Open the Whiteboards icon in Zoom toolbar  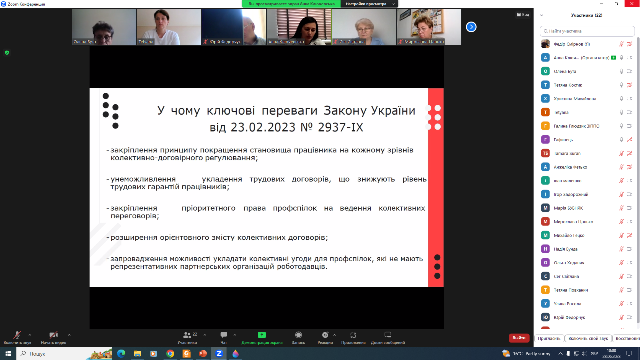(x=387, y=335)
